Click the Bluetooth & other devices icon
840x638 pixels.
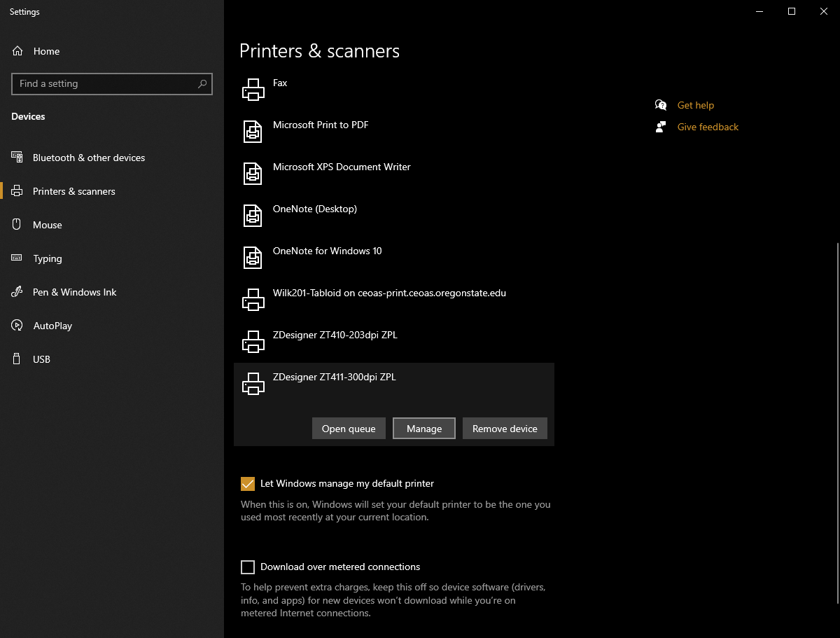tap(17, 158)
